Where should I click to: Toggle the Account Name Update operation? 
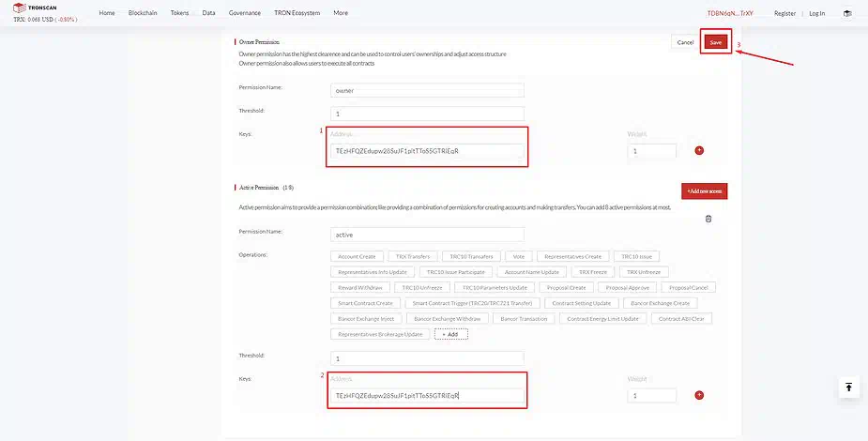click(531, 272)
